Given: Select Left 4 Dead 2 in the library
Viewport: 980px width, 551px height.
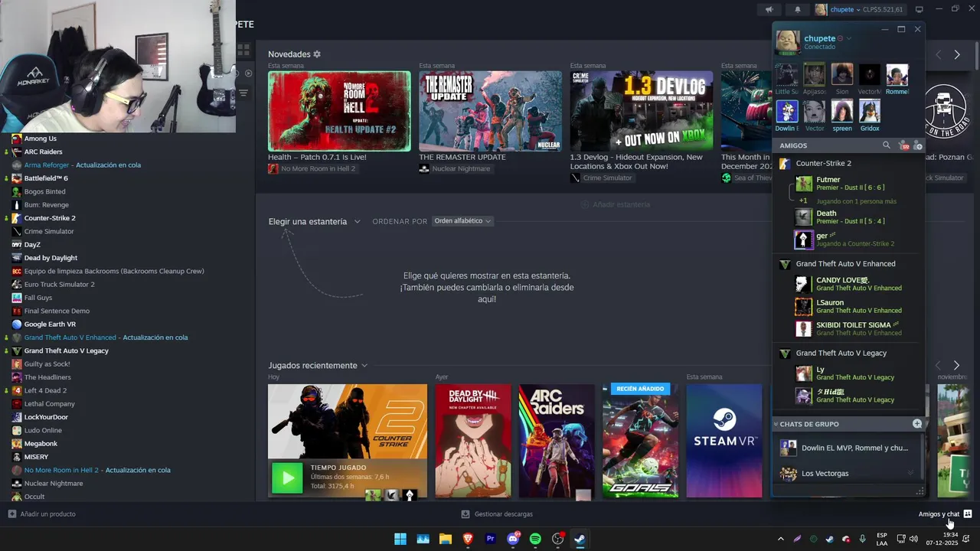Looking at the screenshot, I should 45,390.
